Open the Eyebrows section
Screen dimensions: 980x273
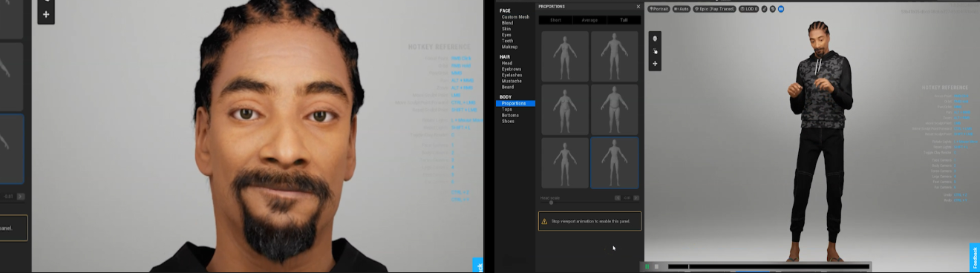click(512, 69)
